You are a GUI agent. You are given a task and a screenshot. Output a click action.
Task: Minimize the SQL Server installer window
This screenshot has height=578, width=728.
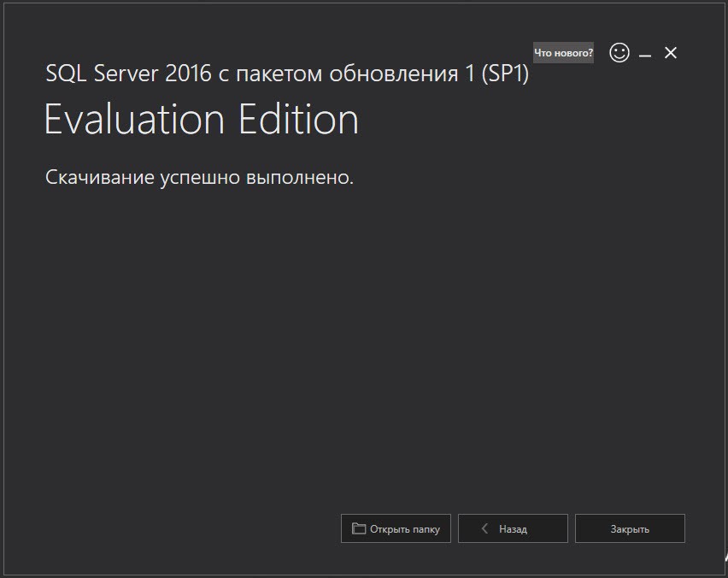point(645,54)
